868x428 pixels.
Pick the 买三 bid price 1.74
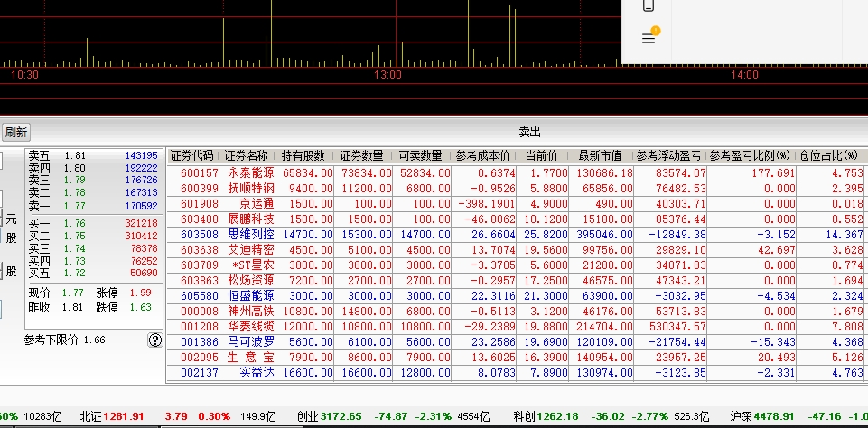click(x=75, y=248)
